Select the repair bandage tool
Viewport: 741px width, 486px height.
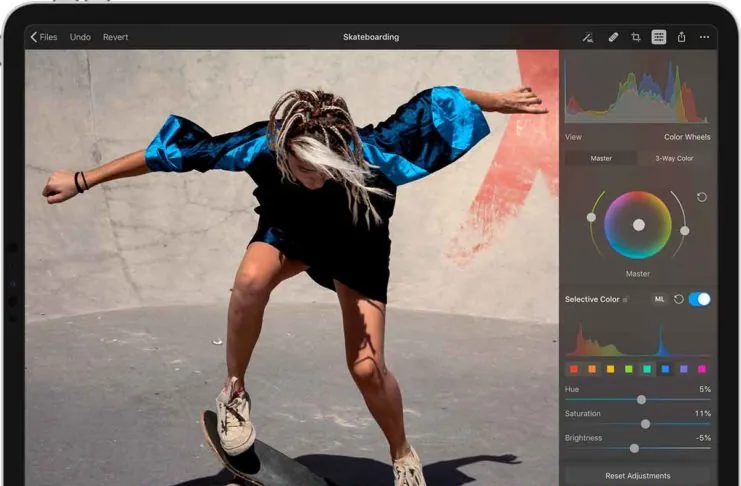pos(613,37)
